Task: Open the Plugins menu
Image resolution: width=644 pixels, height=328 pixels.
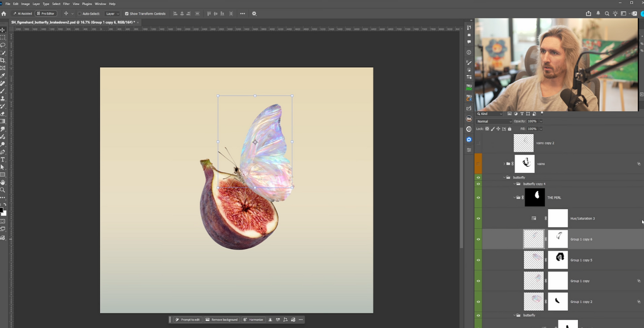Action: coord(87,4)
